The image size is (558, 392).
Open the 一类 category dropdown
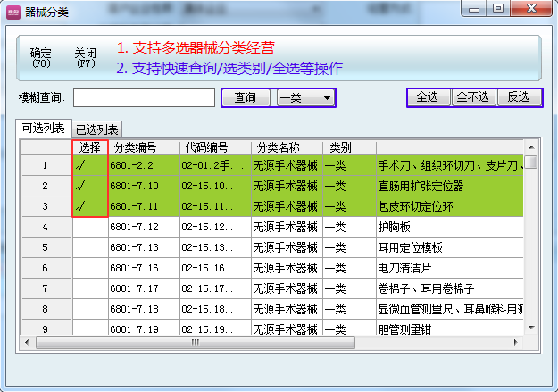click(304, 97)
